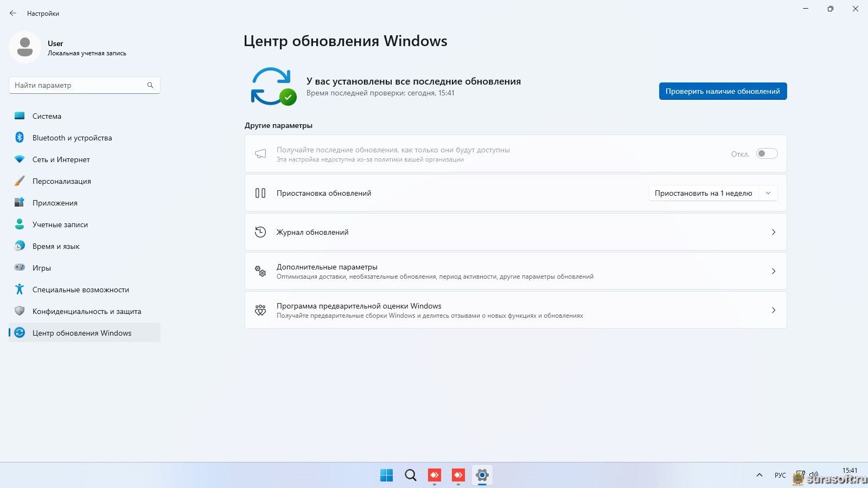
Task: Click the Приложения apps icon
Action: point(20,202)
